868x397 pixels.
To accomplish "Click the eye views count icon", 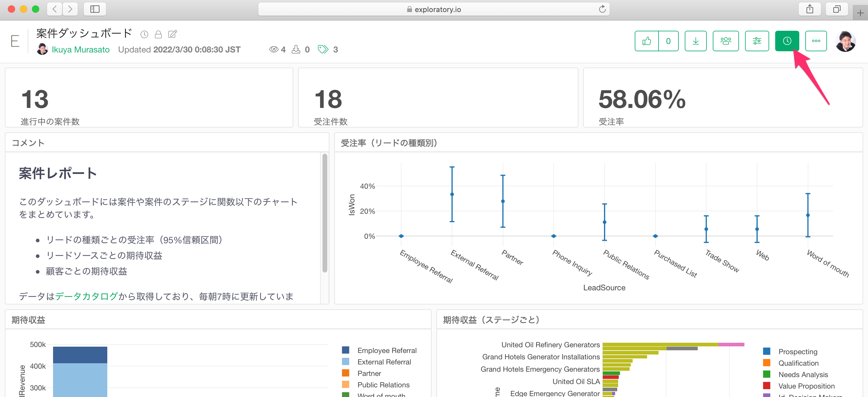I will point(274,49).
